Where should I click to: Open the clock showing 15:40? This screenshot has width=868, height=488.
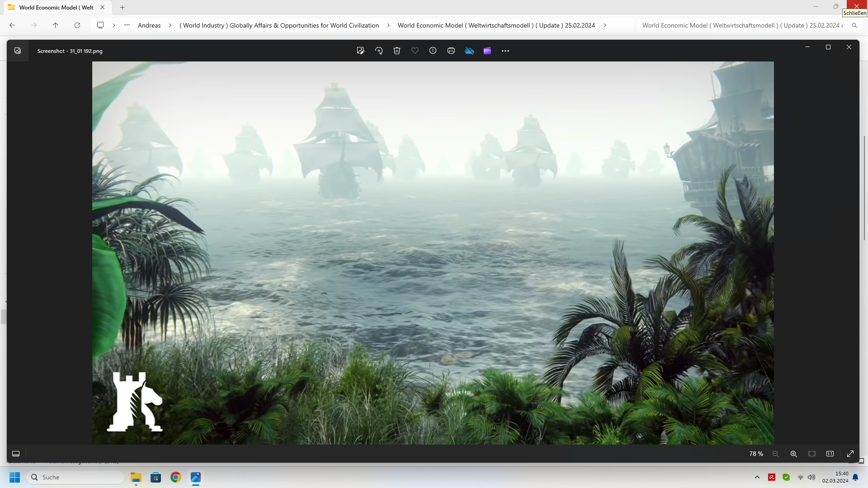pyautogui.click(x=835, y=477)
